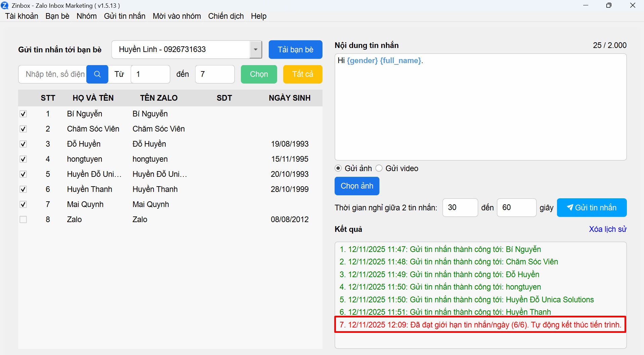
Task: Select the Gửi video radio option
Action: tap(379, 168)
